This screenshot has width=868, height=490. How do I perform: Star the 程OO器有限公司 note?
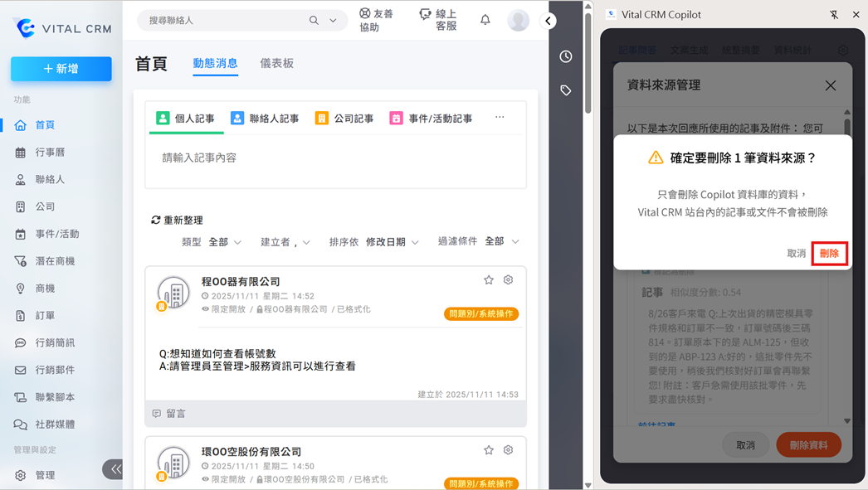click(489, 280)
